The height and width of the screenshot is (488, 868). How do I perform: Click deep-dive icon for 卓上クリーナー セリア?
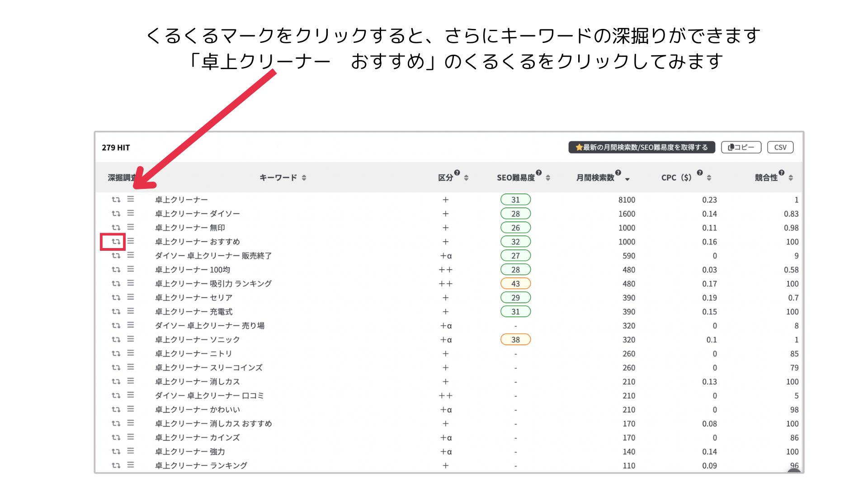coord(116,298)
